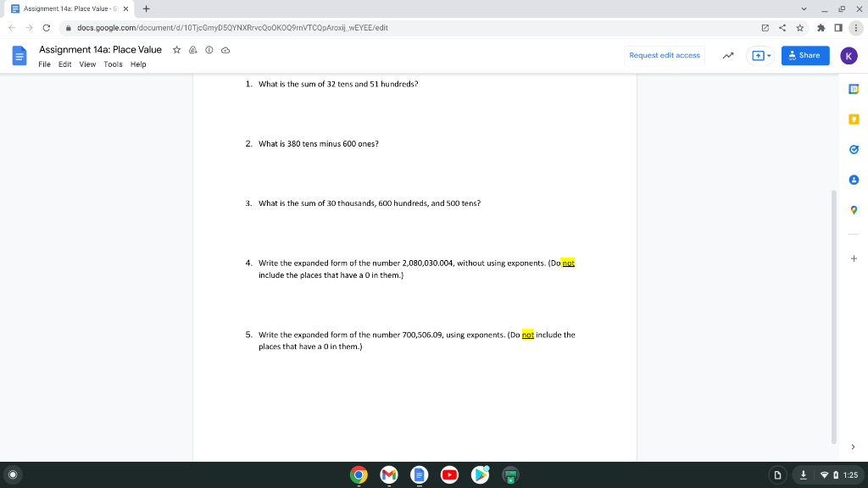Click the plus icon to get add-ons
Screen dimensions: 868x488
(x=854, y=258)
